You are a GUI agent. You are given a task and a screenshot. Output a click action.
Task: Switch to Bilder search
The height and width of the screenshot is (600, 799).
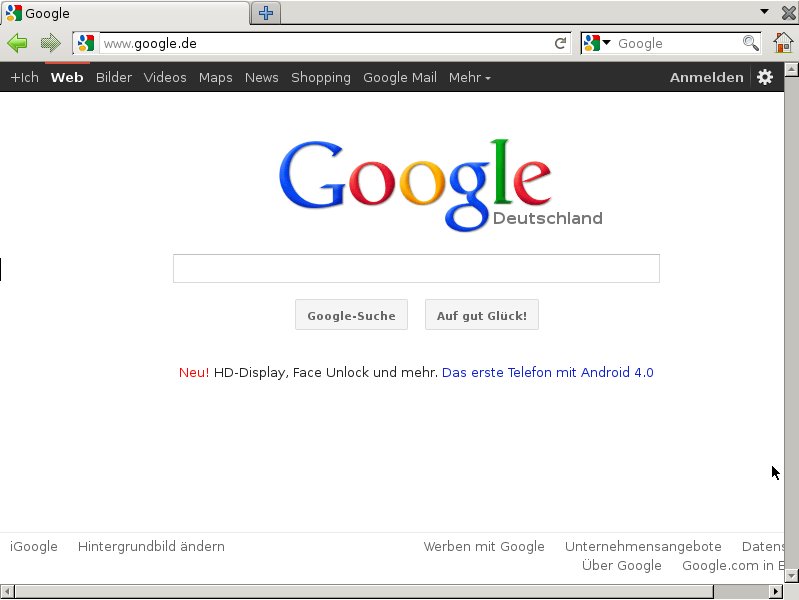pos(114,77)
